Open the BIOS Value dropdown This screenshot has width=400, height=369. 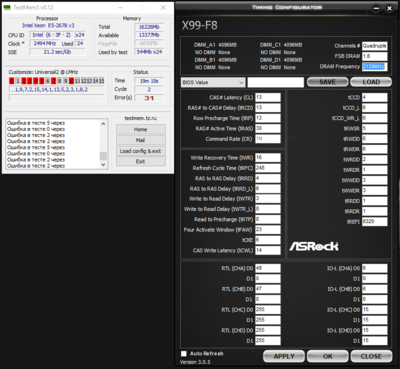tap(213, 82)
